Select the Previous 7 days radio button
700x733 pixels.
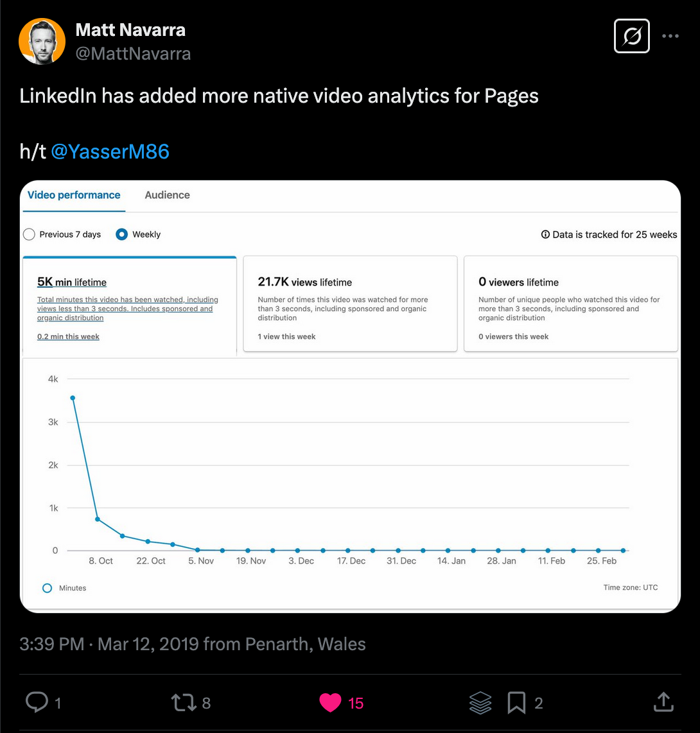point(29,234)
